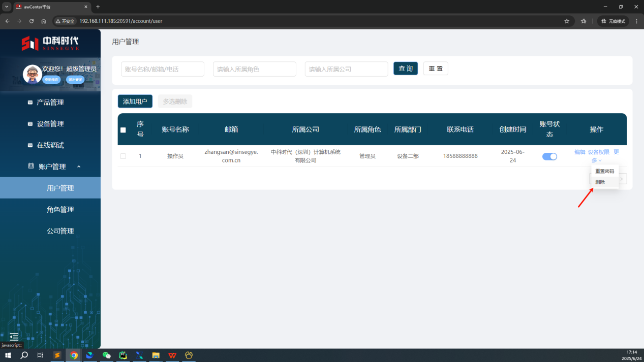Image resolution: width=644 pixels, height=362 pixels.
Task: Open 设备管理 in the sidebar
Action: point(50,124)
